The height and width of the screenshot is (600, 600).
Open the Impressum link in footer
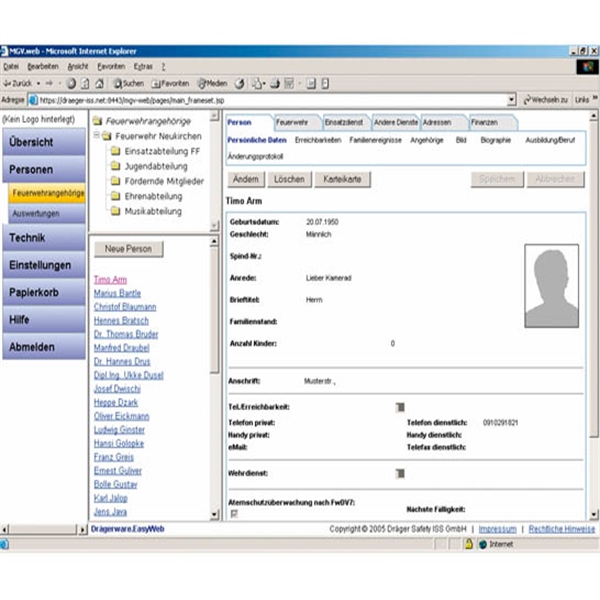click(x=497, y=528)
